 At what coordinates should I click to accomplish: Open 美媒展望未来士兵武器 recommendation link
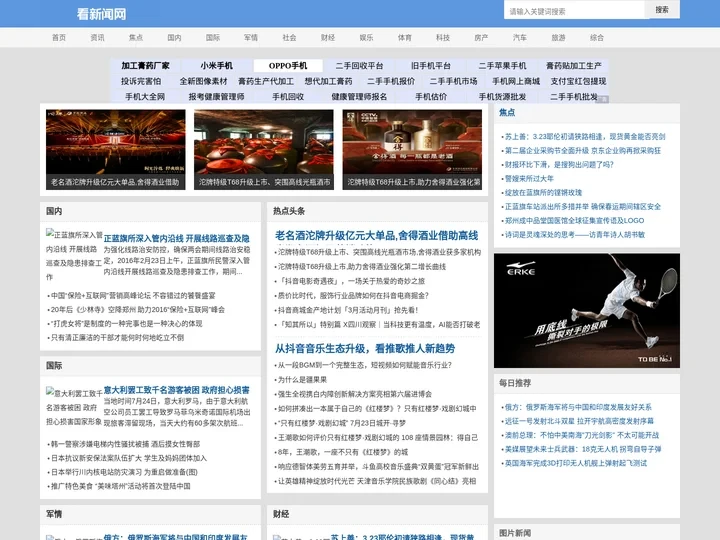tap(583, 449)
